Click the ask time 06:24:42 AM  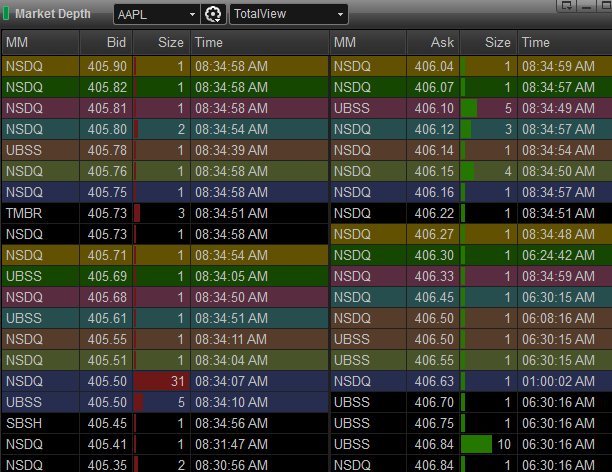(x=559, y=256)
